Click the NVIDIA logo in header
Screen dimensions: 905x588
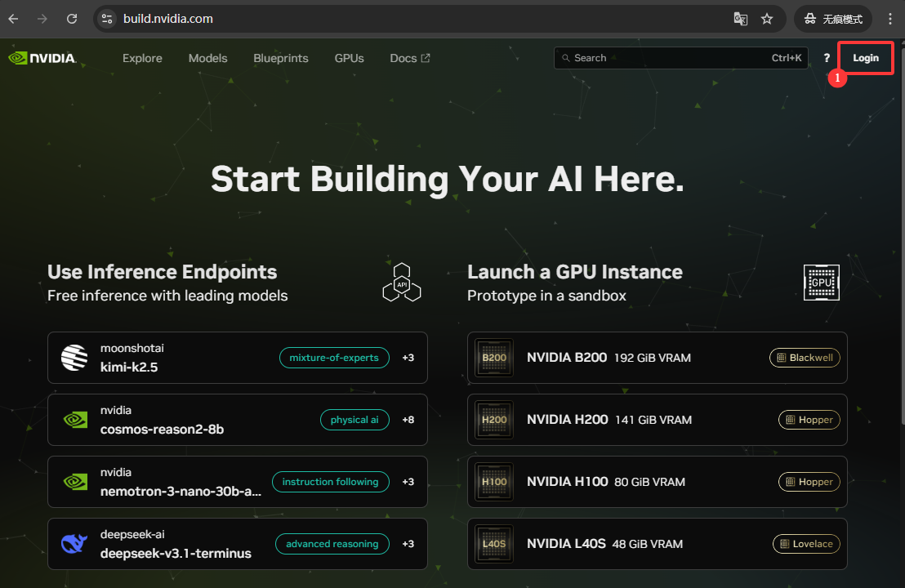tap(42, 58)
